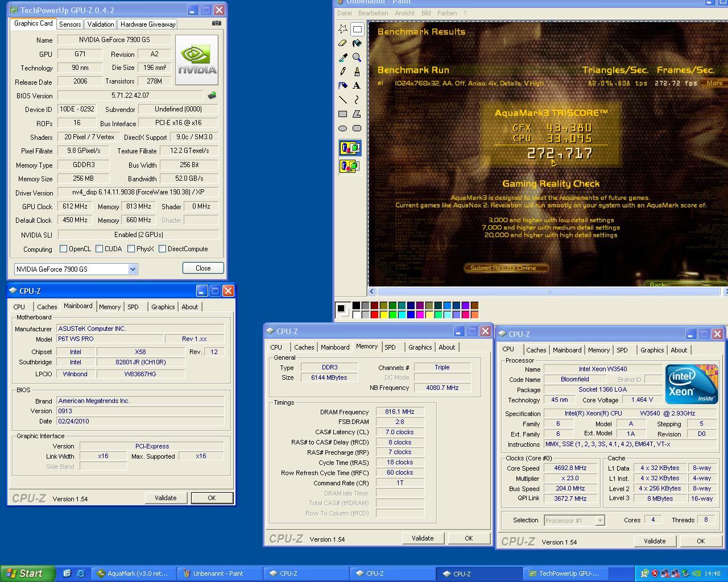The height and width of the screenshot is (582, 728).
Task: Enable the OpenCL checkbox in GPU-Z
Action: coord(64,248)
